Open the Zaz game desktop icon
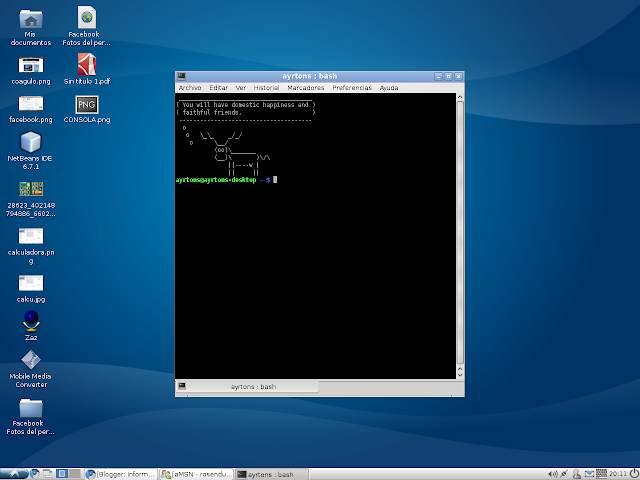The height and width of the screenshot is (480, 640). (x=31, y=326)
